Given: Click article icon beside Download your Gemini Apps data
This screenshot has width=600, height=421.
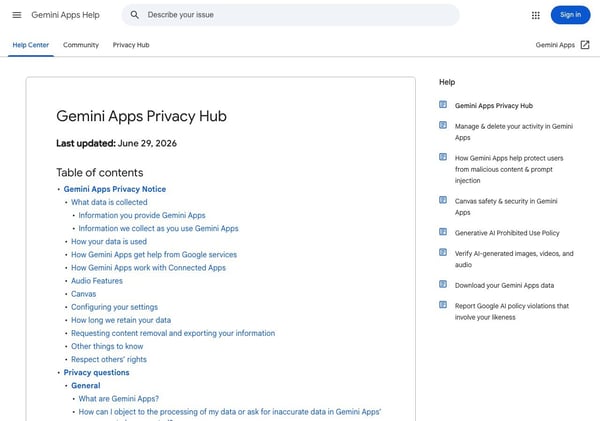Looking at the screenshot, I should (x=443, y=284).
